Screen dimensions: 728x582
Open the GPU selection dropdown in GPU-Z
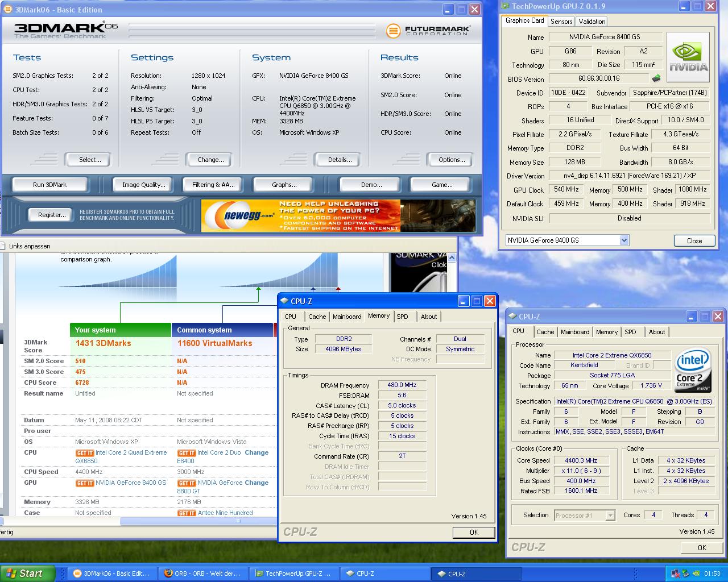click(624, 240)
